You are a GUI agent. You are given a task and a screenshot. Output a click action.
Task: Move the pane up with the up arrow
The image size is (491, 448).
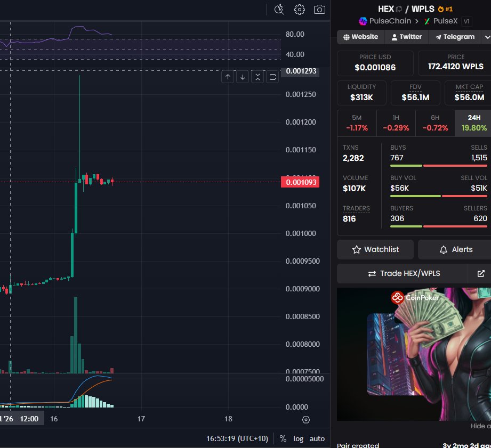click(228, 77)
